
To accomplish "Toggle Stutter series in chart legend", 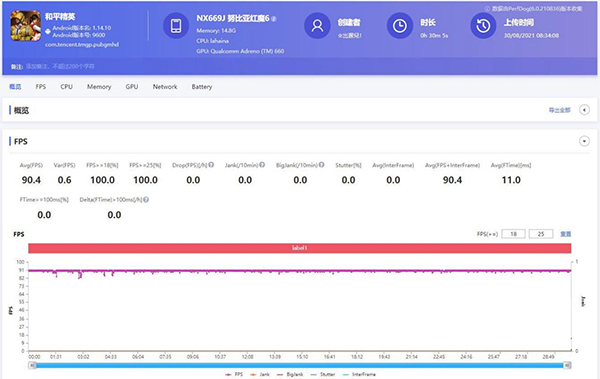I will [x=323, y=374].
